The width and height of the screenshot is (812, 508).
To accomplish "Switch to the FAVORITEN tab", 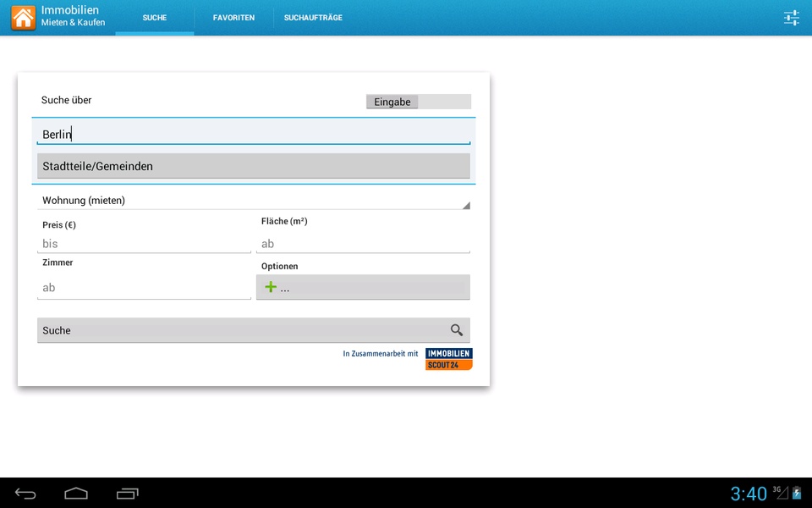I will [x=233, y=18].
